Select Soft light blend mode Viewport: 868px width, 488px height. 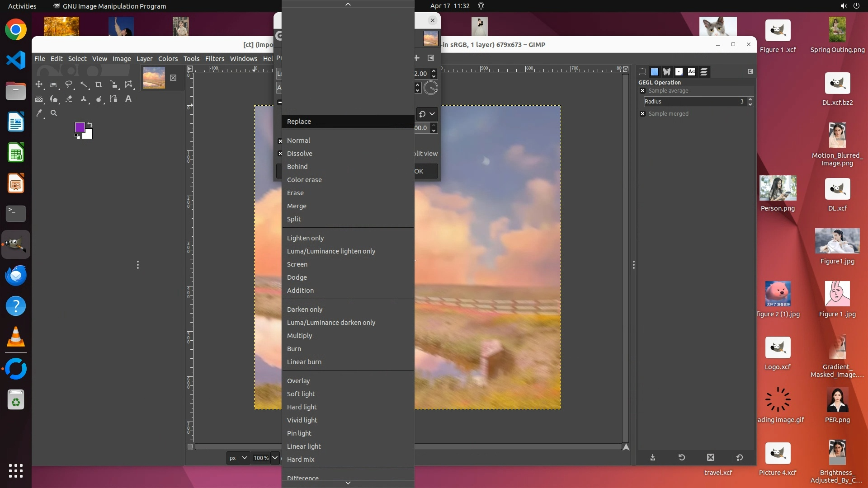click(x=301, y=394)
